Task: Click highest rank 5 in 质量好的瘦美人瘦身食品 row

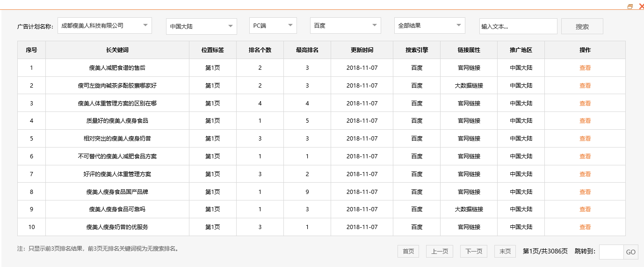Action: pyautogui.click(x=307, y=120)
